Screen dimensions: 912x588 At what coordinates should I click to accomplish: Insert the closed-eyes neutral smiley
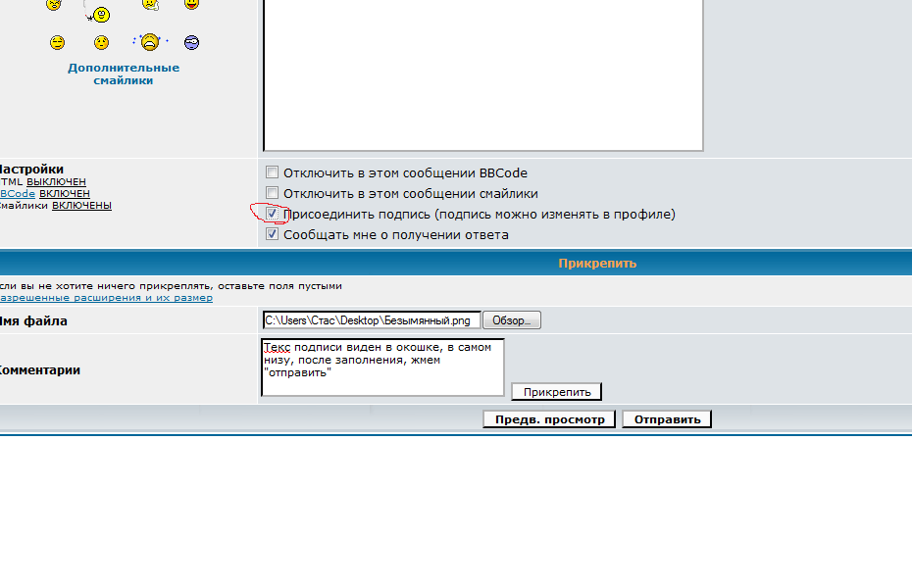pyautogui.click(x=58, y=42)
